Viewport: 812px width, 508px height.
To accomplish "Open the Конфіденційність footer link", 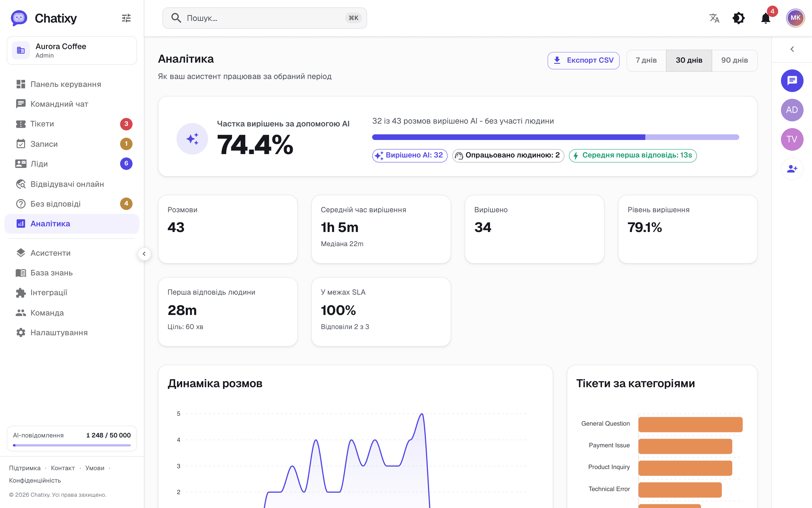I will click(35, 480).
